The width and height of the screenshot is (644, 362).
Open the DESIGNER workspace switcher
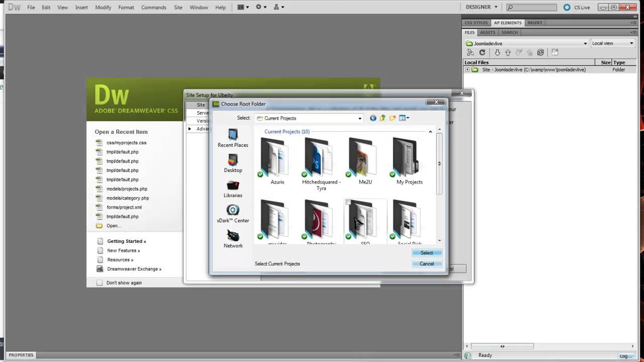click(482, 7)
